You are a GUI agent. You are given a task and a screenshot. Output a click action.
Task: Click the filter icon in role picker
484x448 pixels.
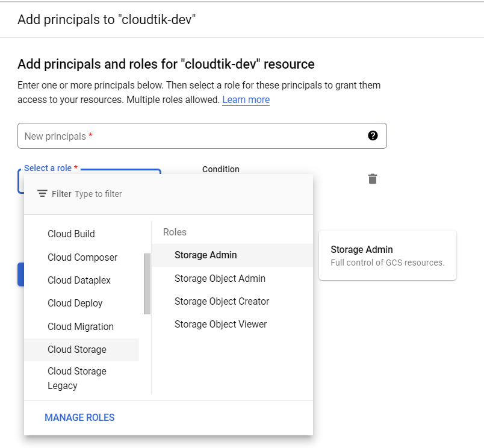click(x=42, y=193)
